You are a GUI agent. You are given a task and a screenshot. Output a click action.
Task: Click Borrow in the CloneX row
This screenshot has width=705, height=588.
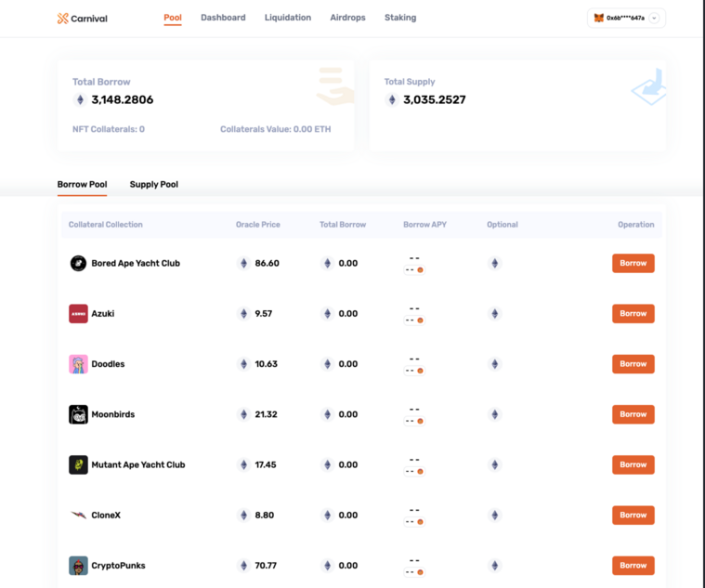633,515
